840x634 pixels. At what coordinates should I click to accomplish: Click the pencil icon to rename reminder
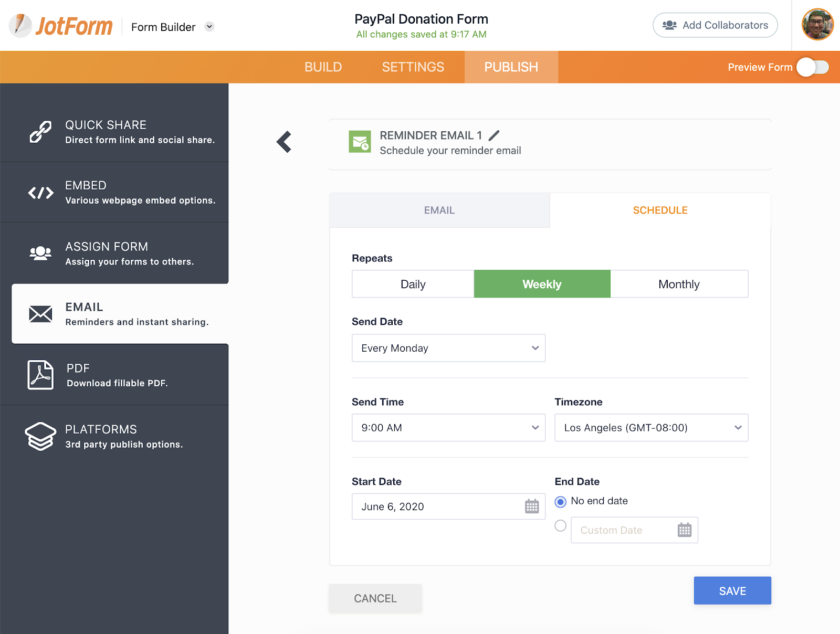(x=494, y=135)
